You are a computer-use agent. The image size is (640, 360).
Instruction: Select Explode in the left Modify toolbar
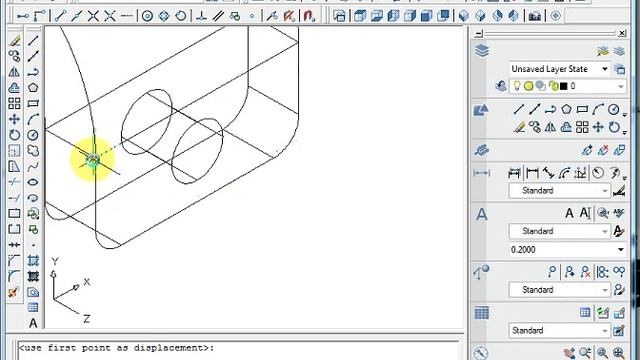[x=14, y=292]
